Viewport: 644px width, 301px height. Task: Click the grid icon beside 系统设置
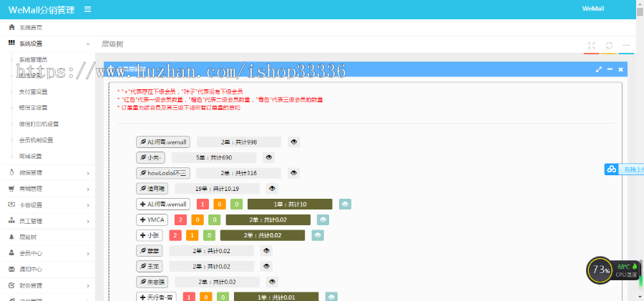point(11,43)
